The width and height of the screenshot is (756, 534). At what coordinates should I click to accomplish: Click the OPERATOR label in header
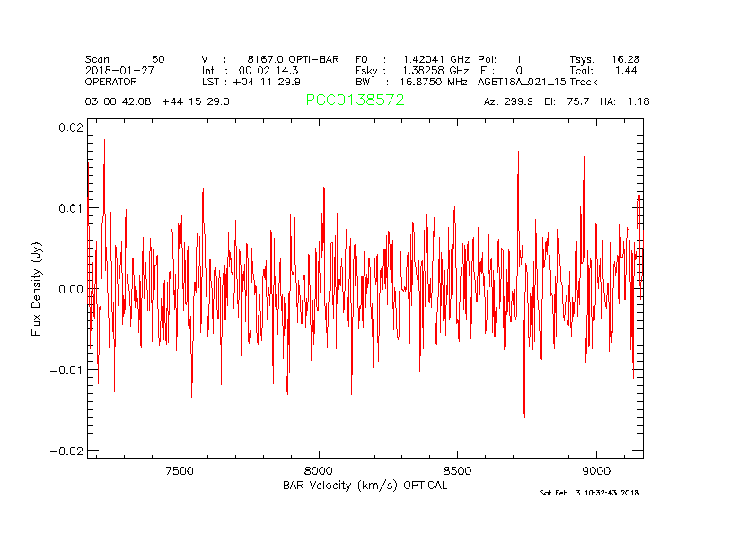111,82
